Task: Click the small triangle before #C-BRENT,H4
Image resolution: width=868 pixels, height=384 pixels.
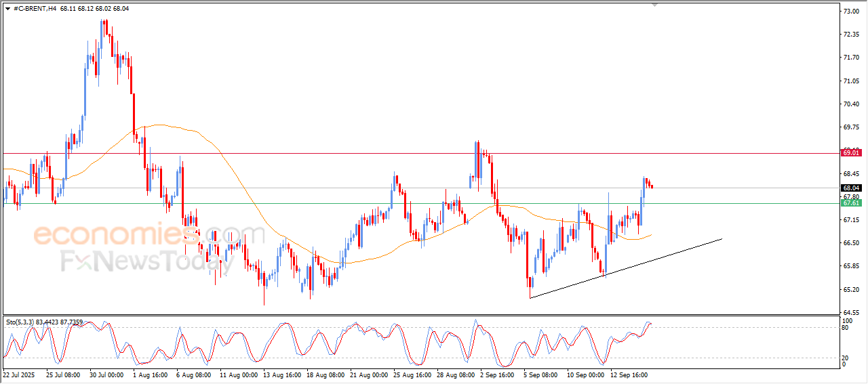Action: pyautogui.click(x=7, y=9)
